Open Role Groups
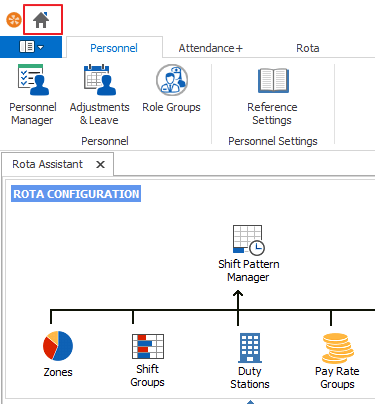 coord(171,89)
